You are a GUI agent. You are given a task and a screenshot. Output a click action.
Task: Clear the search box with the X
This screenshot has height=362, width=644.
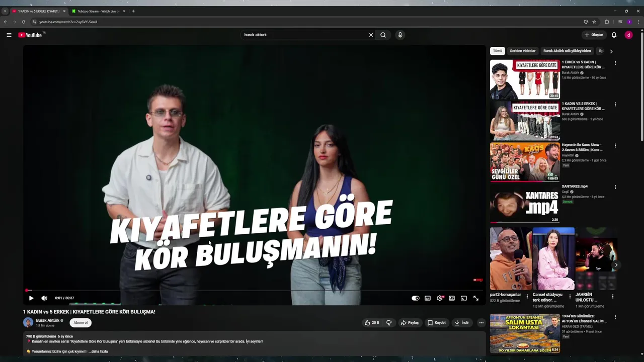[371, 35]
